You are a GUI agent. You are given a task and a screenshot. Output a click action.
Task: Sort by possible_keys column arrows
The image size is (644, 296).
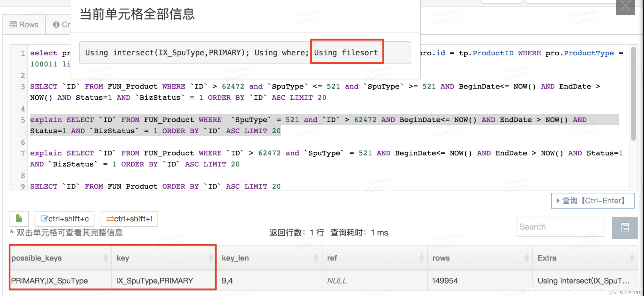106,258
